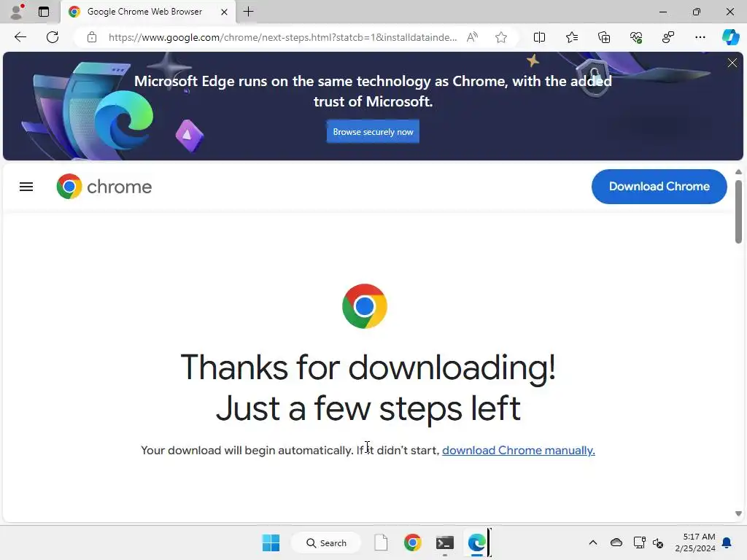
Task: Show hidden icons chevron in tray
Action: tap(592, 542)
